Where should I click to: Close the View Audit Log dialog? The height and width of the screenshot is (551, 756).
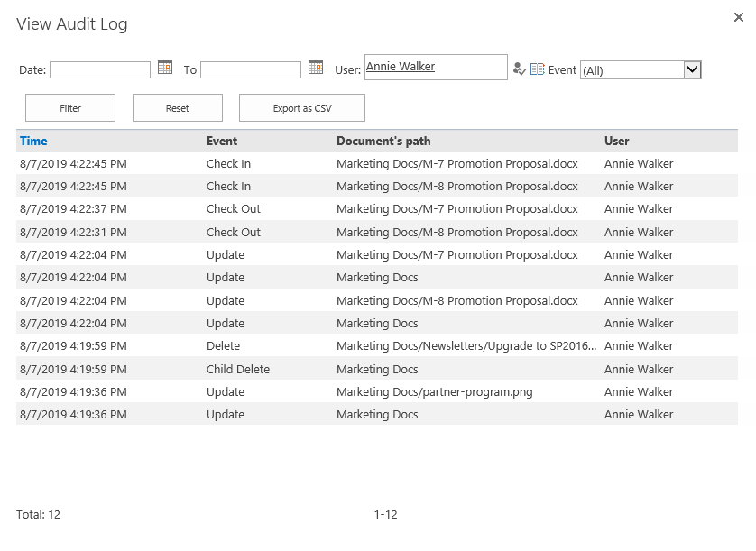[738, 17]
